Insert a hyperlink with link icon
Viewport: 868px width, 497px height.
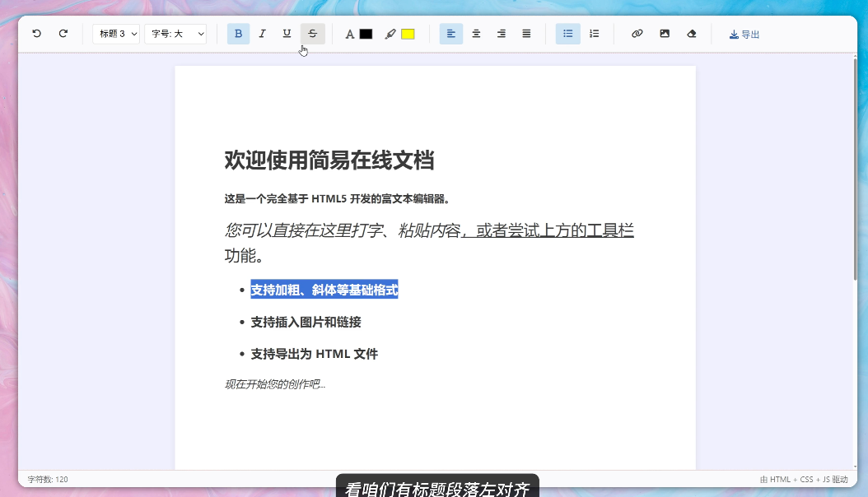pyautogui.click(x=637, y=34)
